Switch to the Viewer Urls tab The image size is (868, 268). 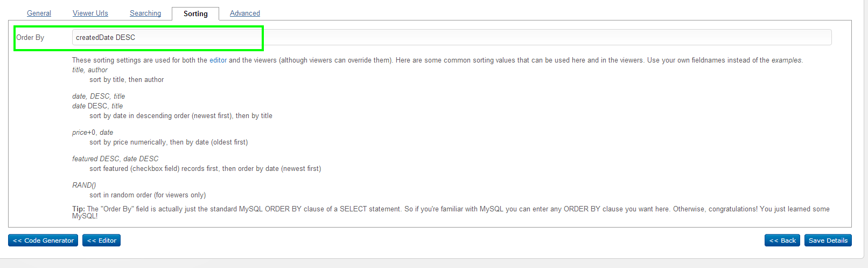90,13
